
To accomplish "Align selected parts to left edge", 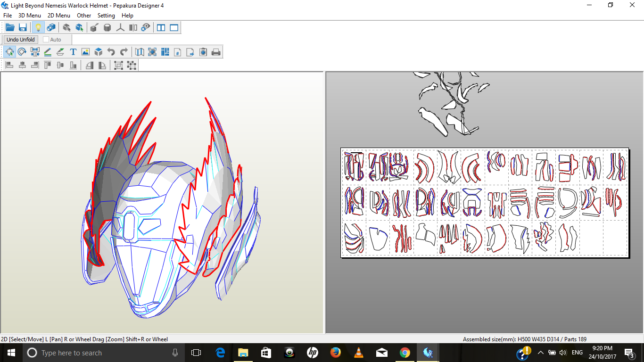I will [9, 66].
